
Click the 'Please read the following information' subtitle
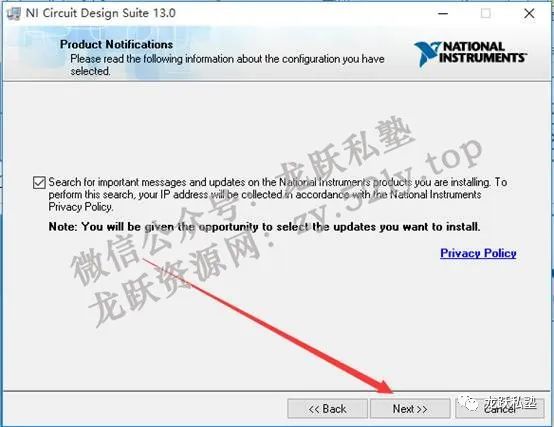(227, 65)
